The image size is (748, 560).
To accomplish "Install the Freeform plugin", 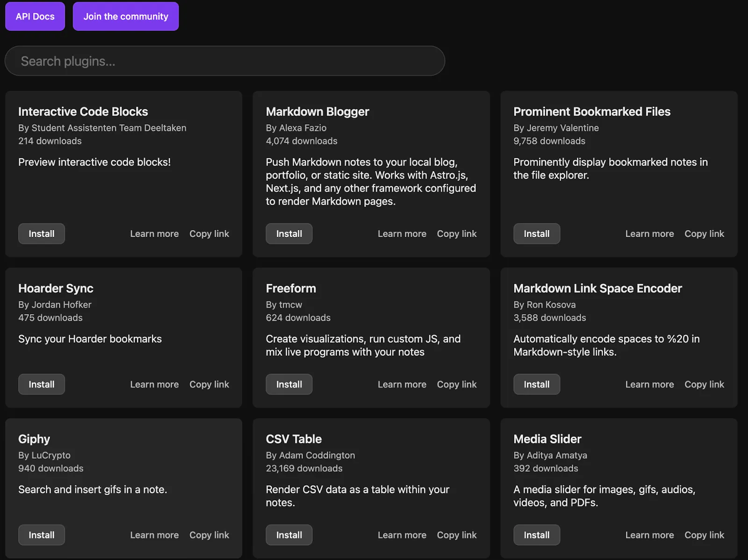I will (289, 384).
